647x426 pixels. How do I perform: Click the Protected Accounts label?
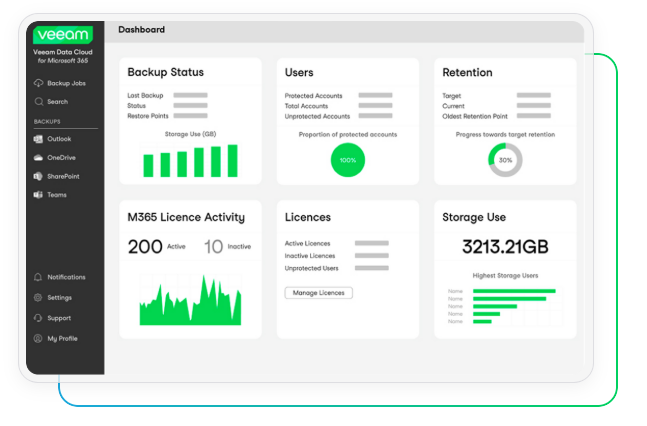(314, 96)
